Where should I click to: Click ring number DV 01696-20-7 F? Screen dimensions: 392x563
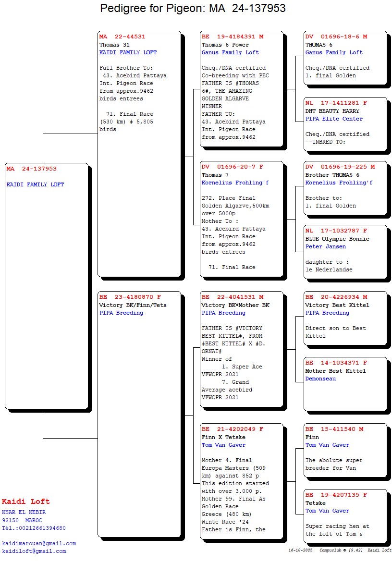point(233,167)
